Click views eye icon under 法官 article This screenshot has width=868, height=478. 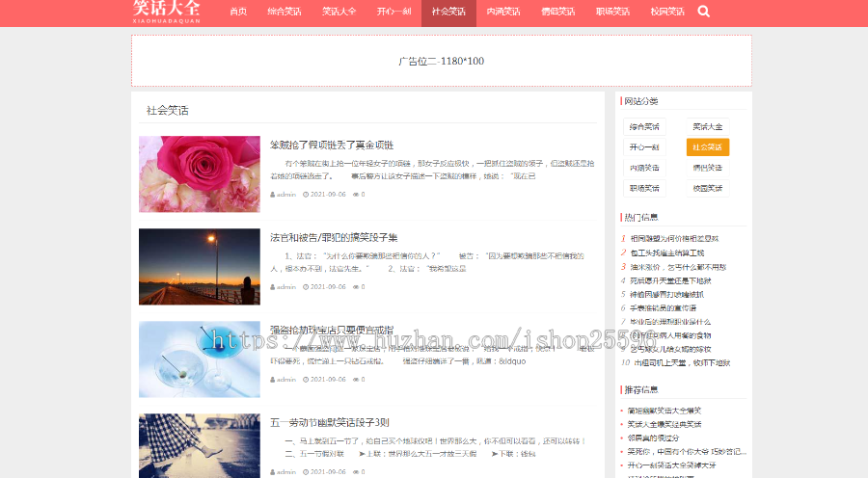coord(356,287)
